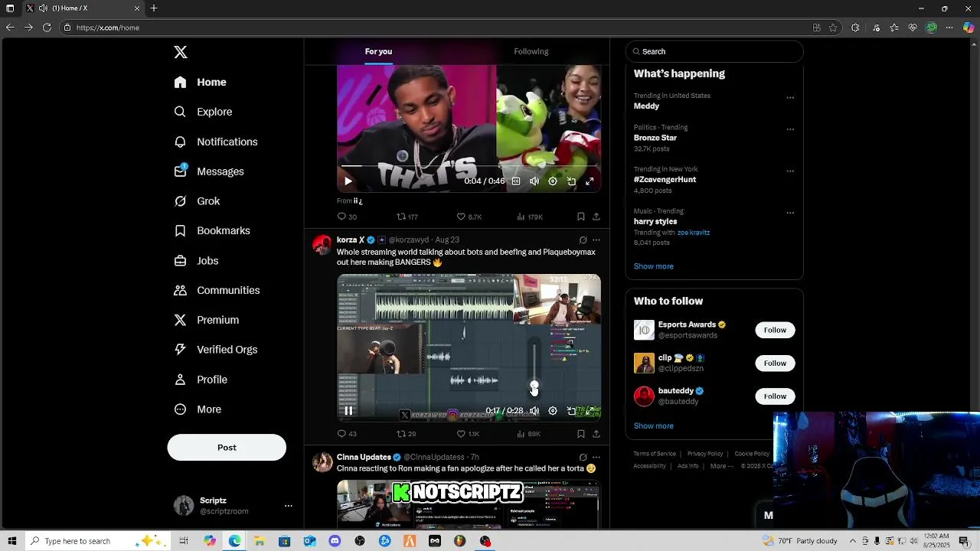Share the post with 179K views

[x=596, y=217]
